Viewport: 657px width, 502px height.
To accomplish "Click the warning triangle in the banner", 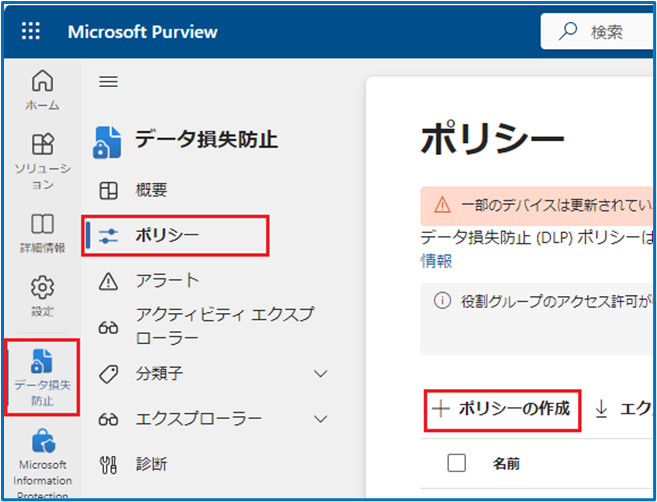I will 442,205.
